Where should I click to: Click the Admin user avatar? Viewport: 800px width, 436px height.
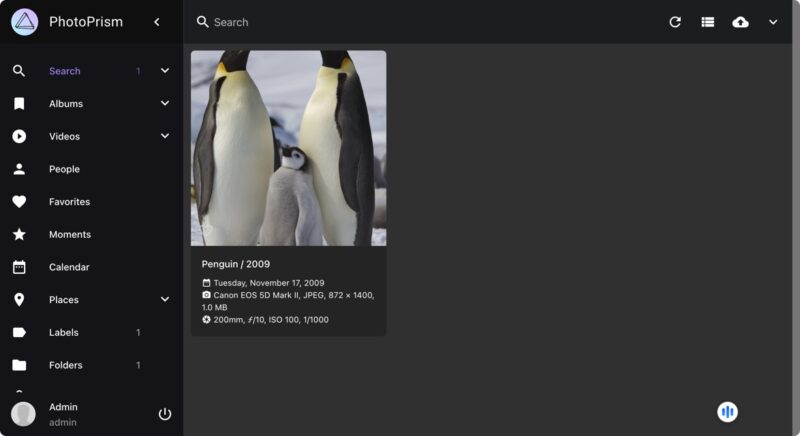click(23, 414)
